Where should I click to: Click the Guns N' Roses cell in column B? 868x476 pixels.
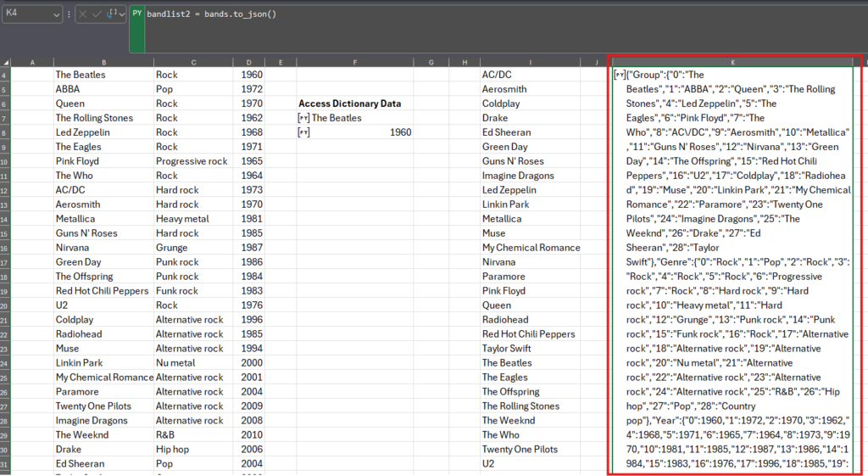coord(103,233)
